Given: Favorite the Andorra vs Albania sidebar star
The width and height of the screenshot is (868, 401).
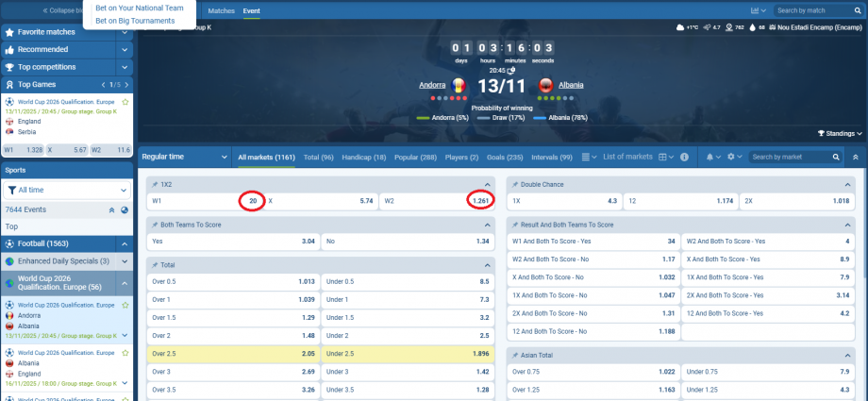Looking at the screenshot, I should [125, 305].
